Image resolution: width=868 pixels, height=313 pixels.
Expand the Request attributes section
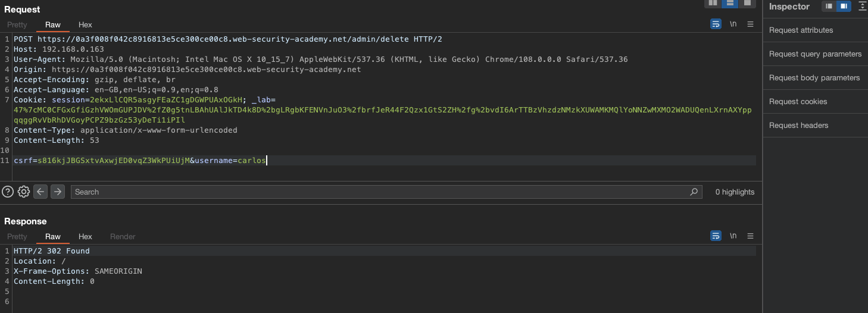click(x=801, y=30)
